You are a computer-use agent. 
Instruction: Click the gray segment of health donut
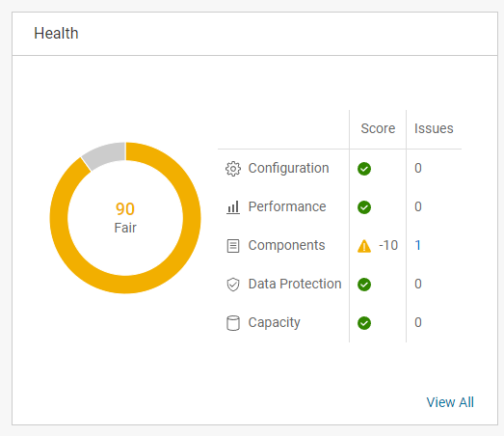105,154
